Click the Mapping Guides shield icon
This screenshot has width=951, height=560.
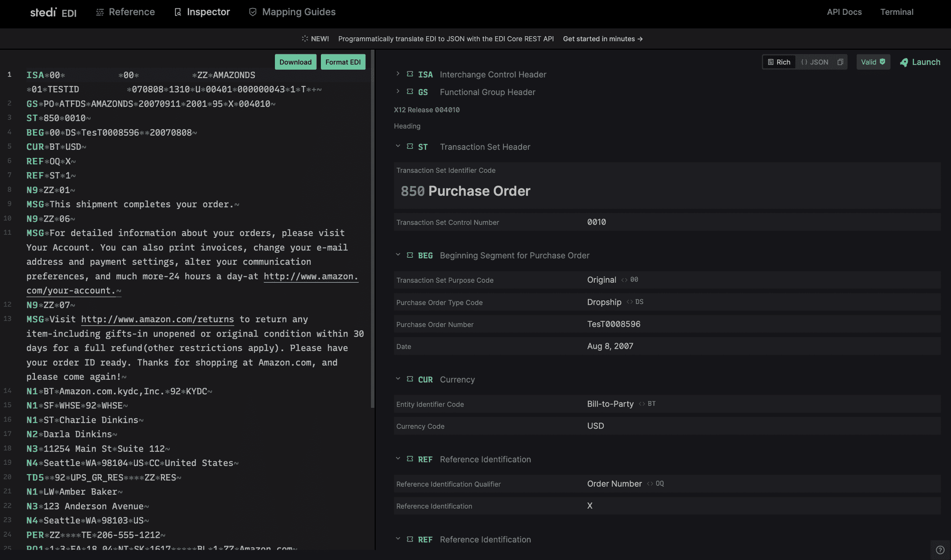[x=253, y=12]
